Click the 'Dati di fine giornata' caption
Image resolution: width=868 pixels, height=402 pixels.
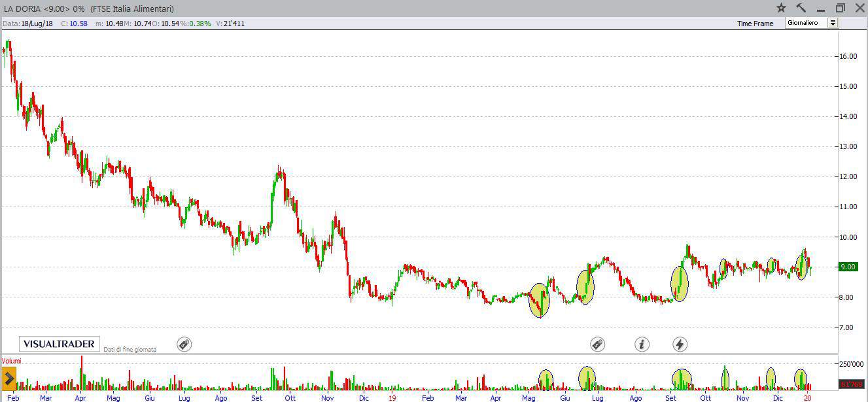pos(129,350)
